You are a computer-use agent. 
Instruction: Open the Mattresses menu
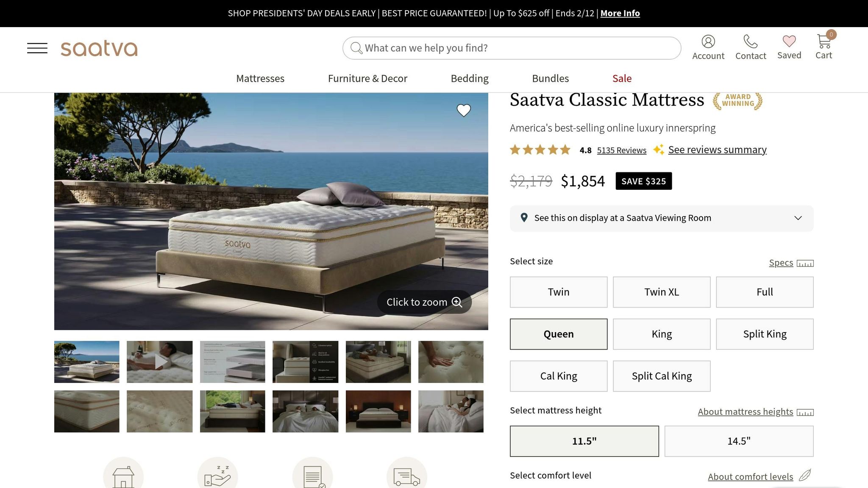pyautogui.click(x=260, y=78)
